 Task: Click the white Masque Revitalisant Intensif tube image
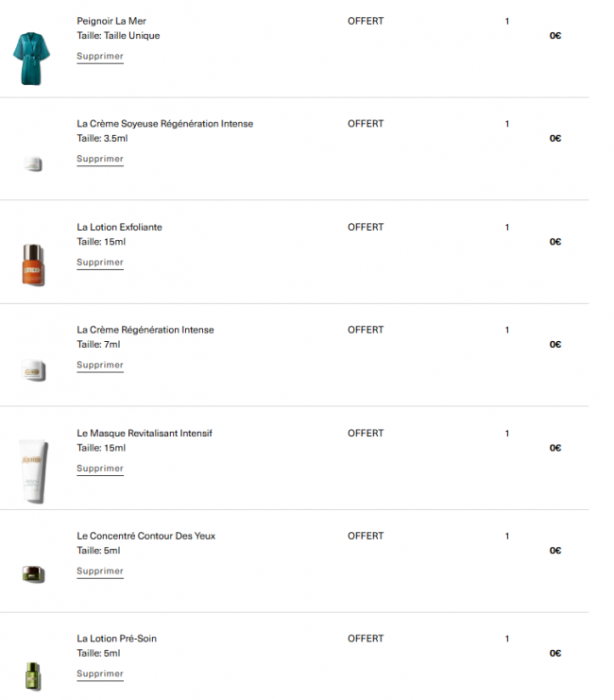32,469
